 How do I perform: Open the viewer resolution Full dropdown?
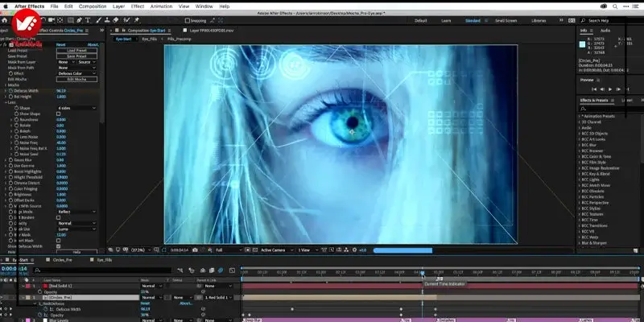(x=229, y=250)
